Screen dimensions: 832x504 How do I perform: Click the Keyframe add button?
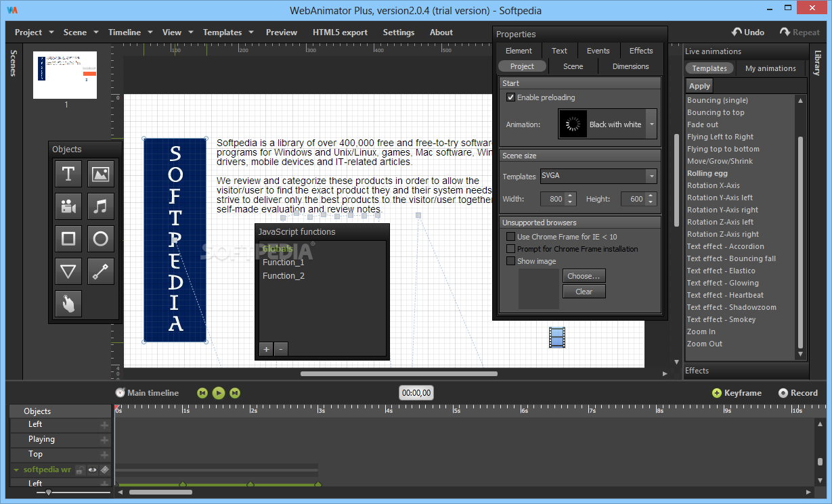(737, 392)
